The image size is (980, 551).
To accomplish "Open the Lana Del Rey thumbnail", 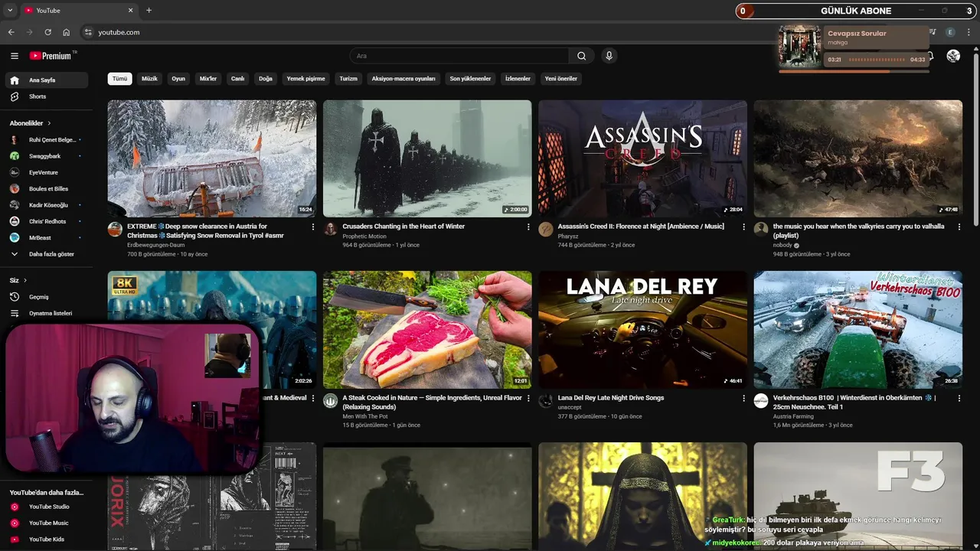I will [x=642, y=330].
